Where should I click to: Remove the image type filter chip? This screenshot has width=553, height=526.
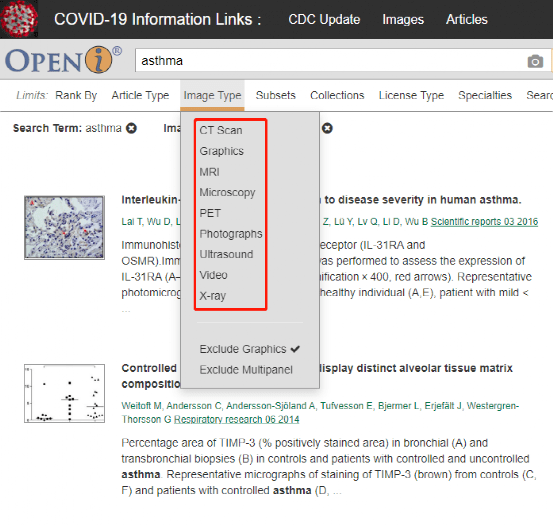click(x=327, y=128)
